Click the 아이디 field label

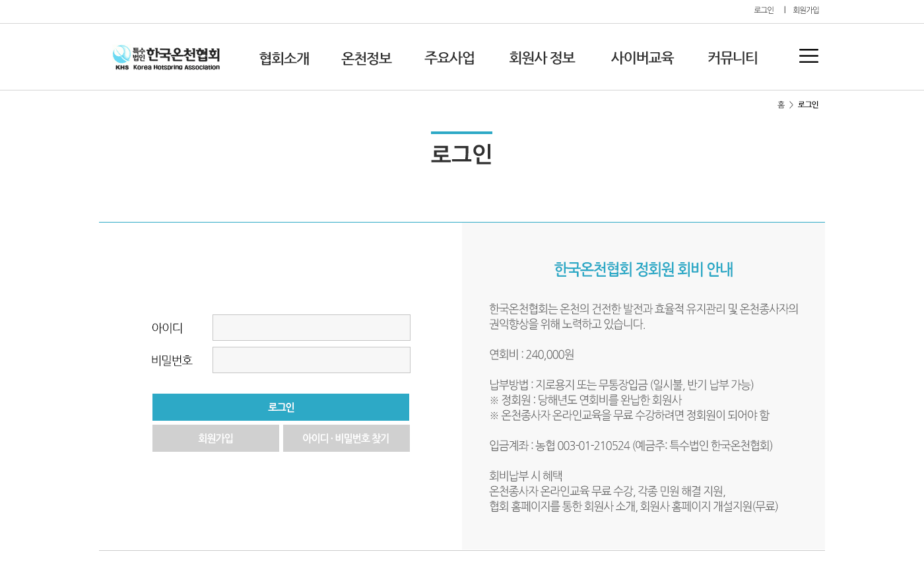point(167,328)
